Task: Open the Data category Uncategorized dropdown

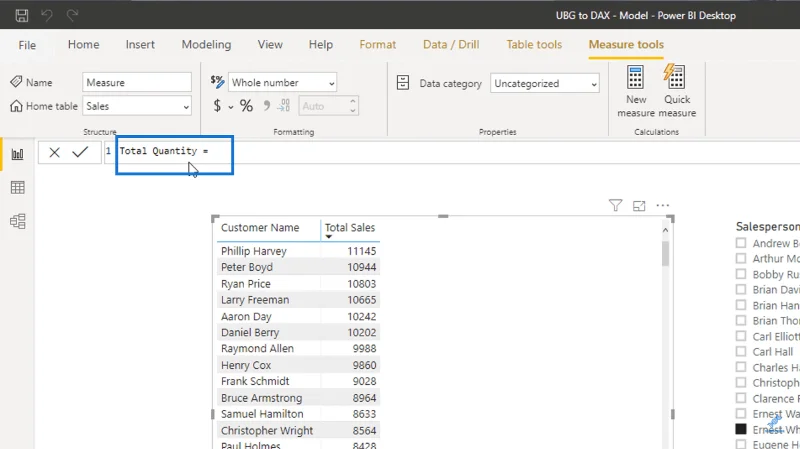Action: (x=544, y=83)
